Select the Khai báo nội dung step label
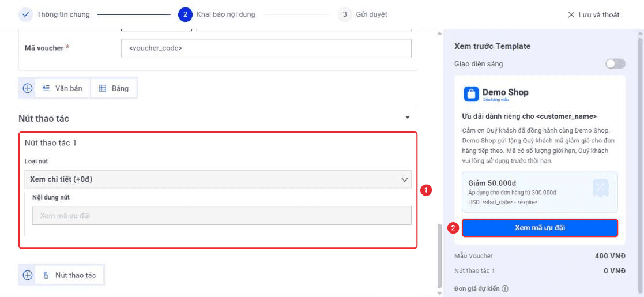 [225, 15]
